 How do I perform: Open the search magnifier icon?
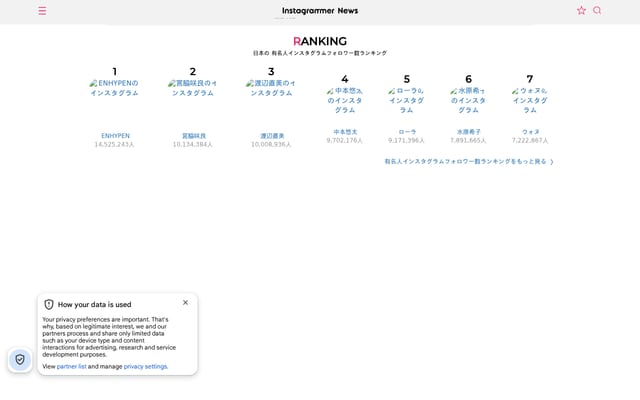click(x=597, y=11)
